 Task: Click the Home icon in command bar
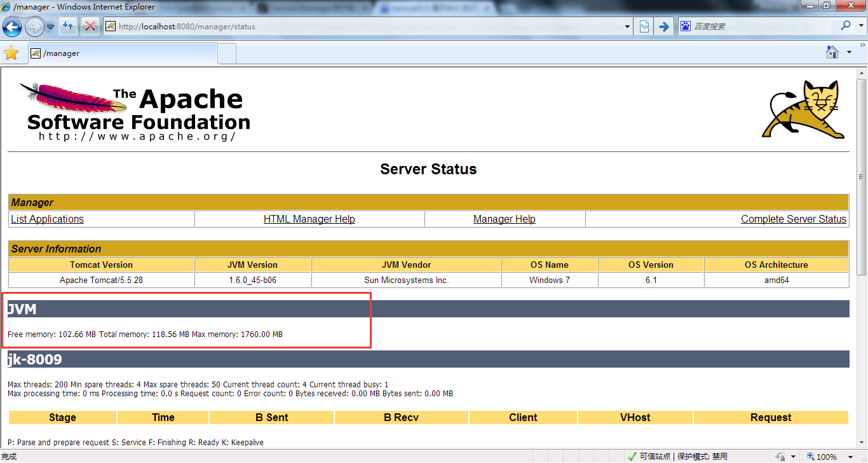[832, 52]
